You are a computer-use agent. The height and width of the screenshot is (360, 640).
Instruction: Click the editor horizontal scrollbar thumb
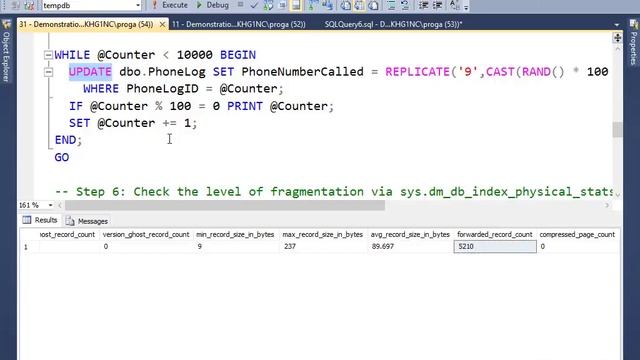click(x=225, y=205)
